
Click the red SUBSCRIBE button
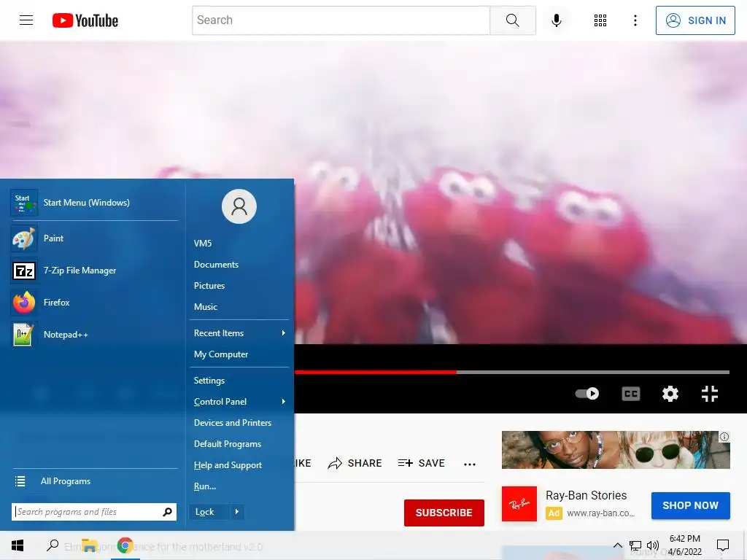(x=444, y=513)
